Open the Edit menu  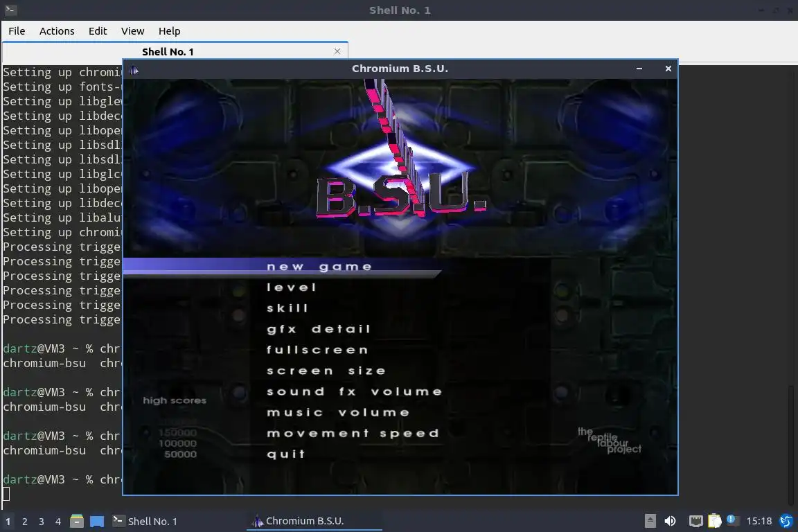point(98,31)
